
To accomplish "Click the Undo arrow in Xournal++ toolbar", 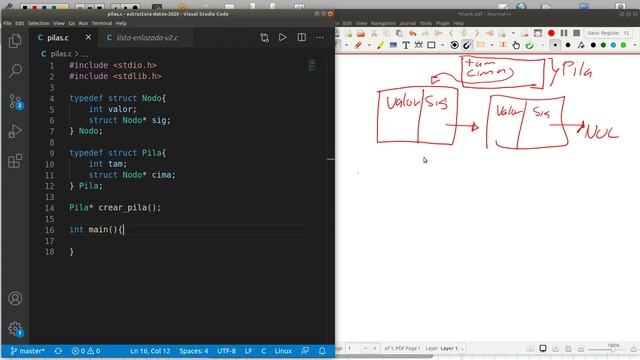I will [413, 33].
